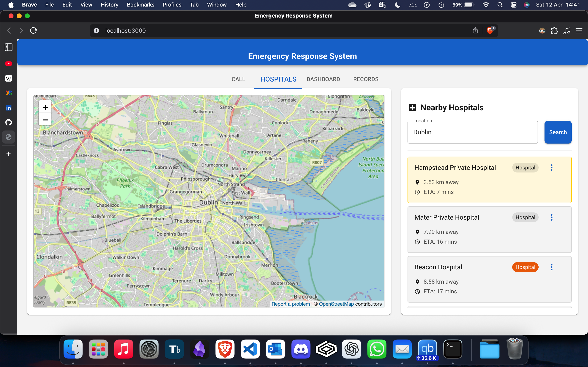Open the Report a problem link
The height and width of the screenshot is (367, 588).
[291, 304]
